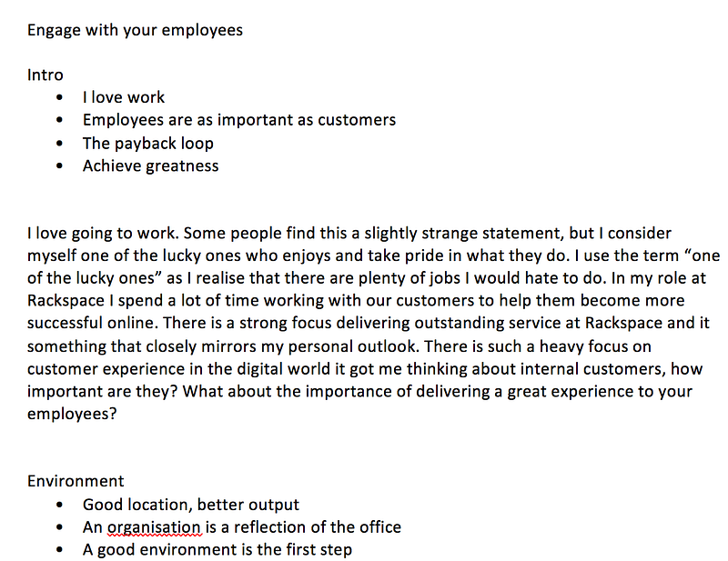Viewport: 728px width, 561px height.
Task: Click the word 'successful' in the paragraph
Action: pos(65,323)
